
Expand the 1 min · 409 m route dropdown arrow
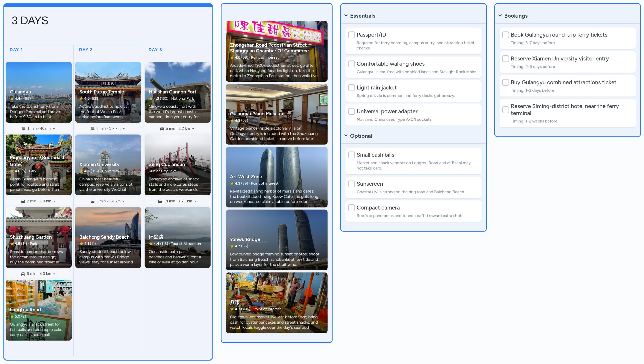click(54, 129)
